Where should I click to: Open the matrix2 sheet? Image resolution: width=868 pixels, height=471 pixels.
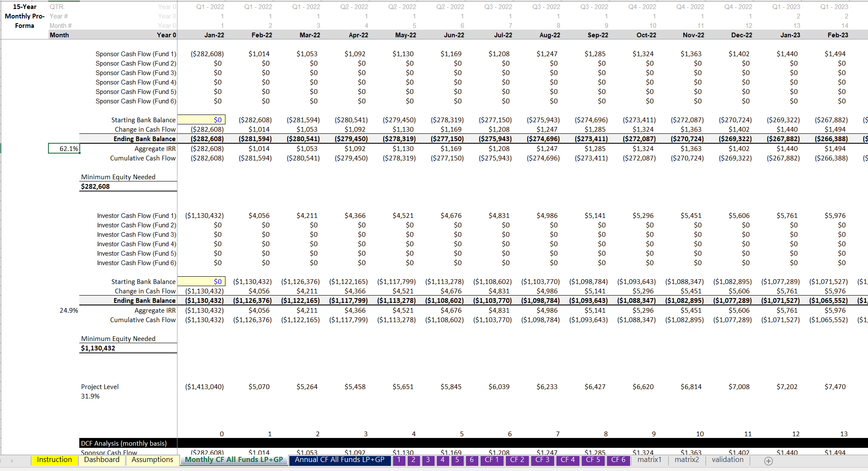click(x=686, y=459)
